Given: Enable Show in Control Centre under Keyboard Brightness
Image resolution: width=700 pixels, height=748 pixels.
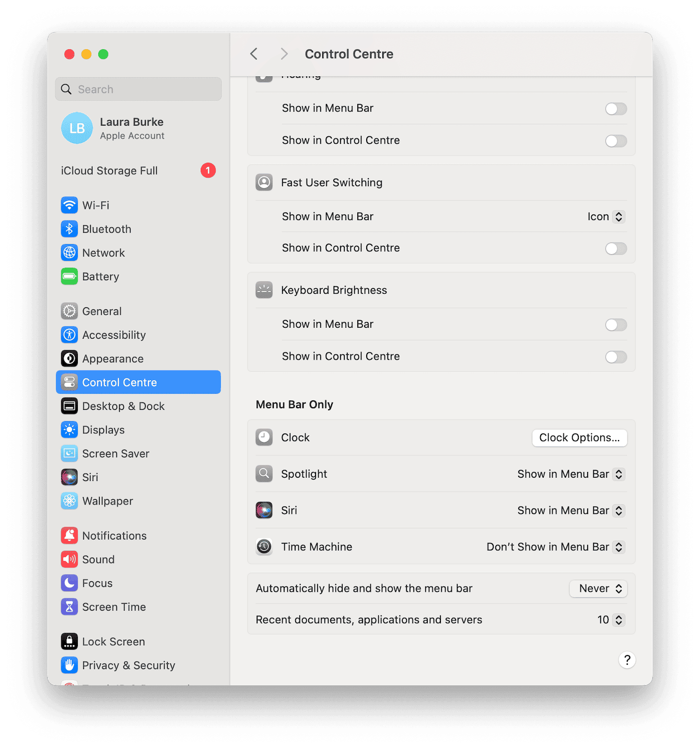Looking at the screenshot, I should 615,357.
